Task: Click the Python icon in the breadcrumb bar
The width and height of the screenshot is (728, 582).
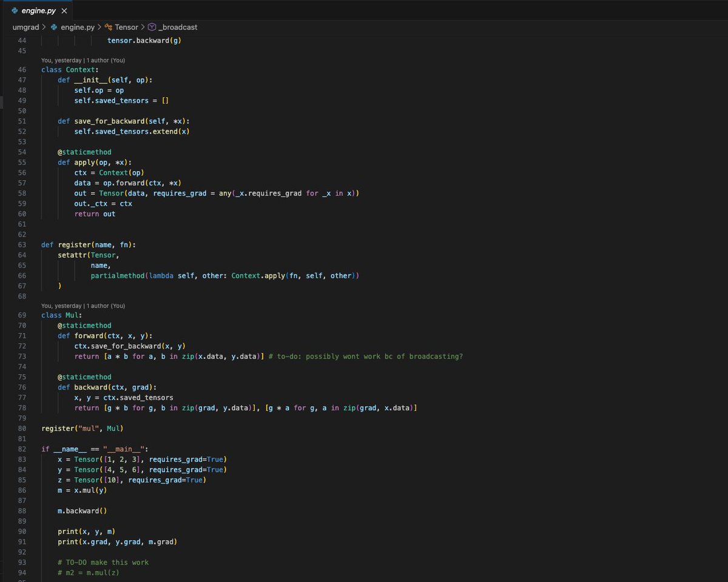Action: click(x=55, y=27)
